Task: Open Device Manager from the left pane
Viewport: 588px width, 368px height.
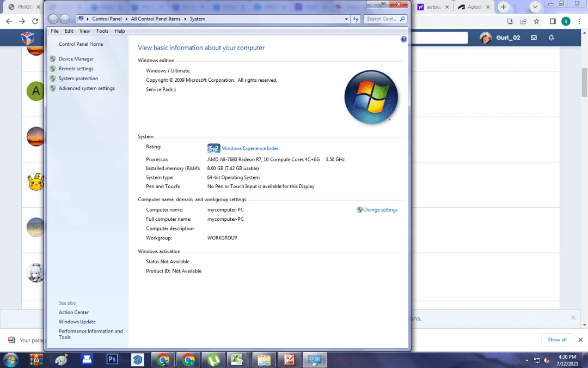Action: point(76,59)
